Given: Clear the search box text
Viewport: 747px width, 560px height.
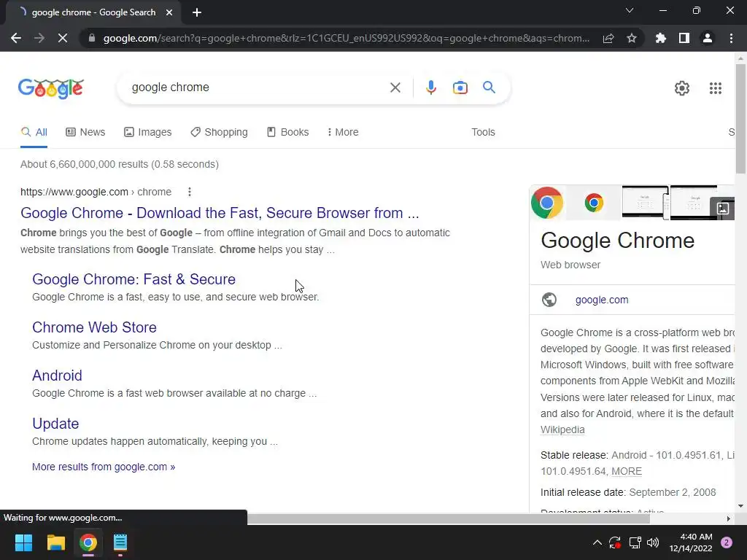Looking at the screenshot, I should pyautogui.click(x=395, y=87).
